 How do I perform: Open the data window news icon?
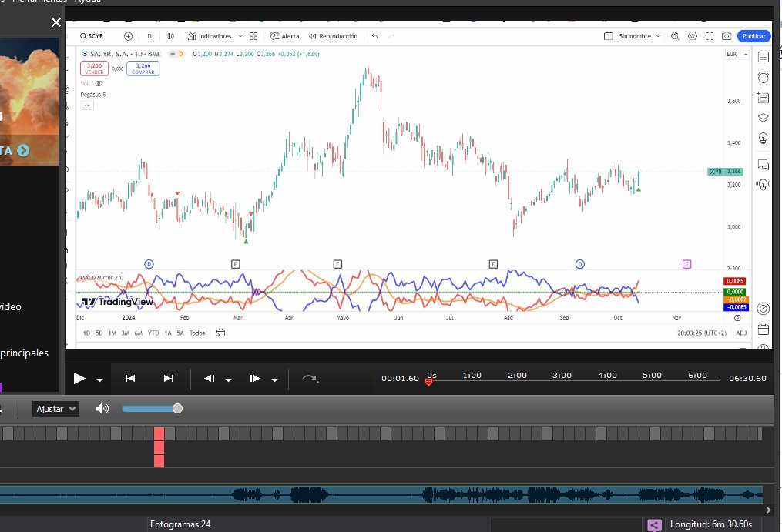pyautogui.click(x=763, y=97)
